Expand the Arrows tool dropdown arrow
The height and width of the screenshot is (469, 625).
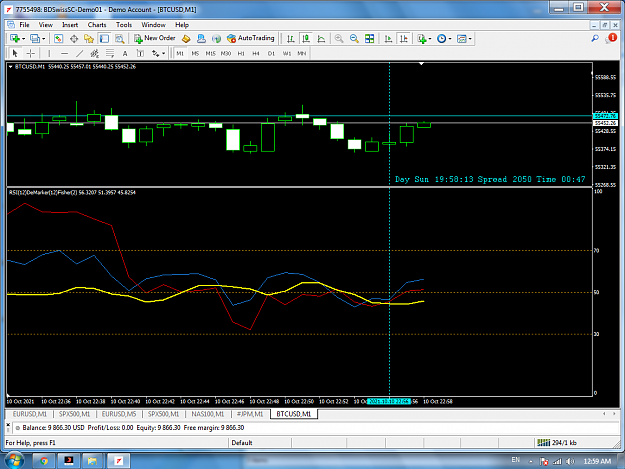click(163, 53)
